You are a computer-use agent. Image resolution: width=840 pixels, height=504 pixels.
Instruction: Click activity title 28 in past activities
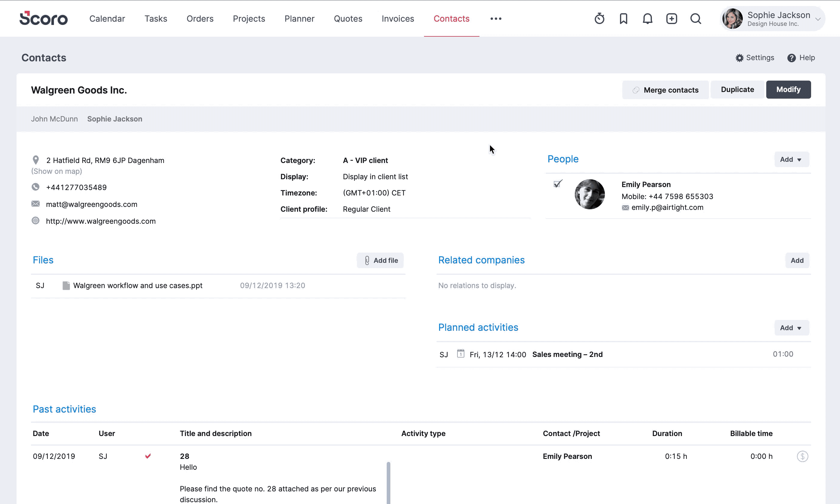pyautogui.click(x=184, y=456)
